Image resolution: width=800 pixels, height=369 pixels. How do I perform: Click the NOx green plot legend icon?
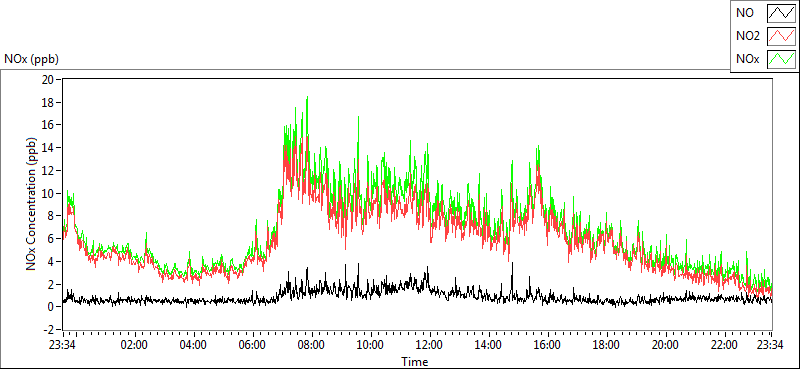(x=781, y=59)
